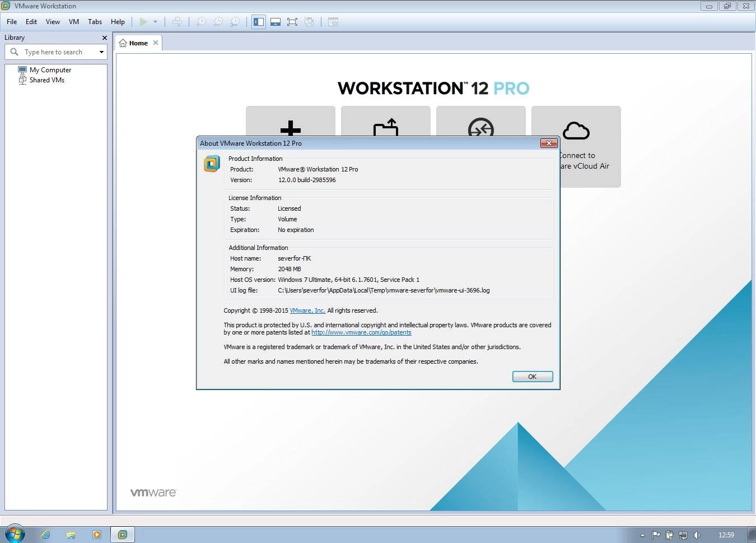Image resolution: width=756 pixels, height=543 pixels.
Task: Open Windows Explorer from the taskbar
Action: point(71,535)
